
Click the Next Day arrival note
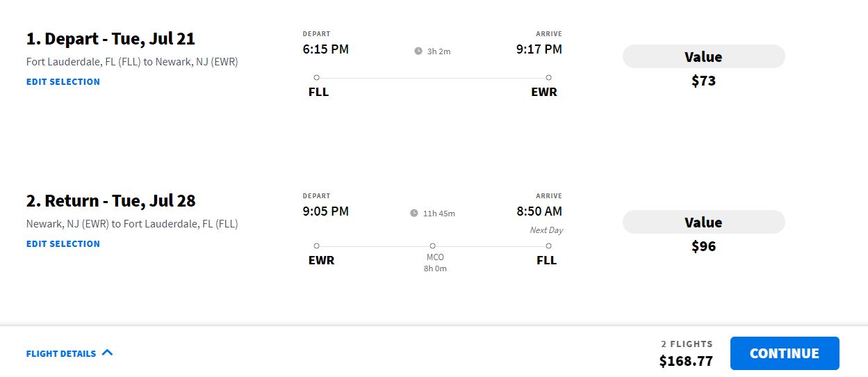[546, 230]
